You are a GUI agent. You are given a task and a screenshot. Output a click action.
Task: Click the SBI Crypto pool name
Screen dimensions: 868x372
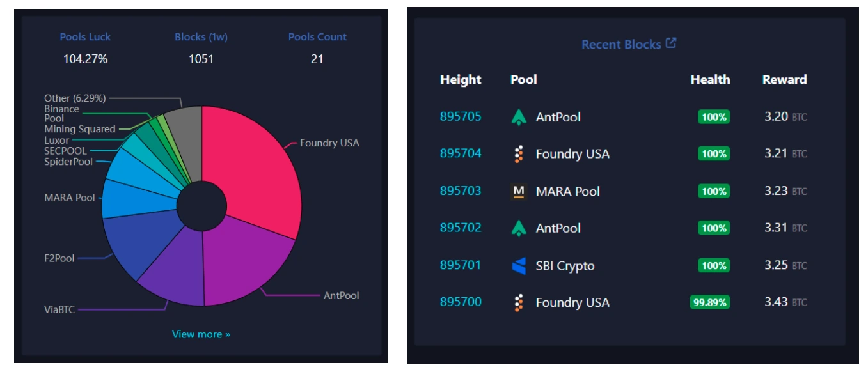565,266
